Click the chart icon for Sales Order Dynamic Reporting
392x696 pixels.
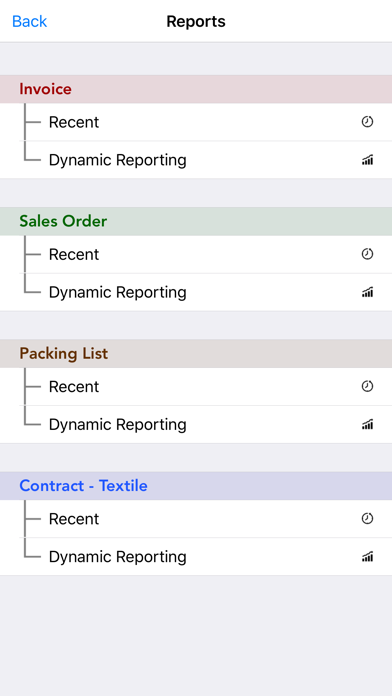pyautogui.click(x=367, y=292)
